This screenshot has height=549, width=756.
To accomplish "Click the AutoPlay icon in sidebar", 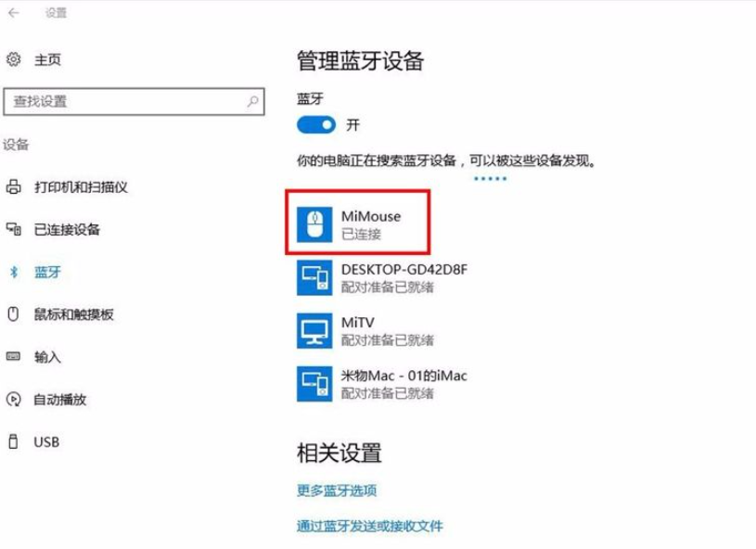I will click(14, 400).
